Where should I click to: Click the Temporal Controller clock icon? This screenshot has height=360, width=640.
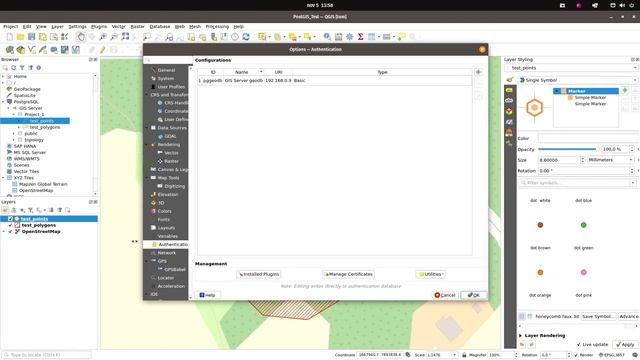[235, 37]
